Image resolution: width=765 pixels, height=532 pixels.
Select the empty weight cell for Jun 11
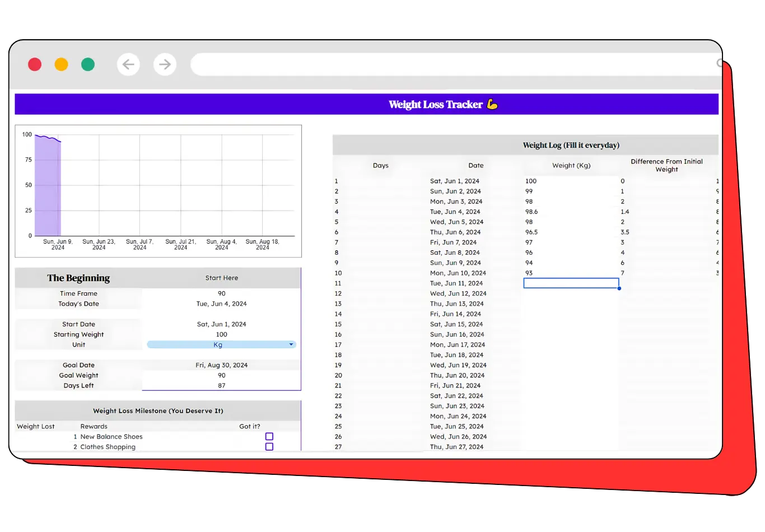tap(571, 283)
